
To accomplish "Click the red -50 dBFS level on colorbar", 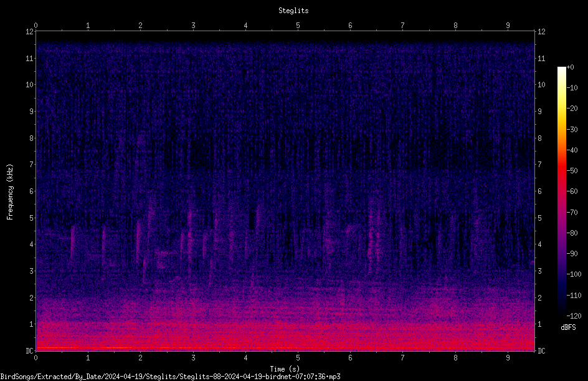I will coord(561,171).
